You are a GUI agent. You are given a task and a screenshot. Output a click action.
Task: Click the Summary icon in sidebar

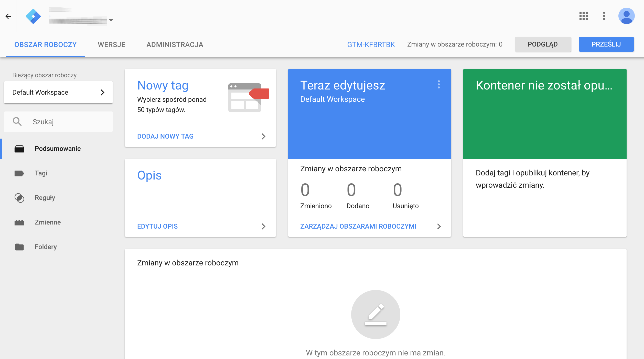19,148
